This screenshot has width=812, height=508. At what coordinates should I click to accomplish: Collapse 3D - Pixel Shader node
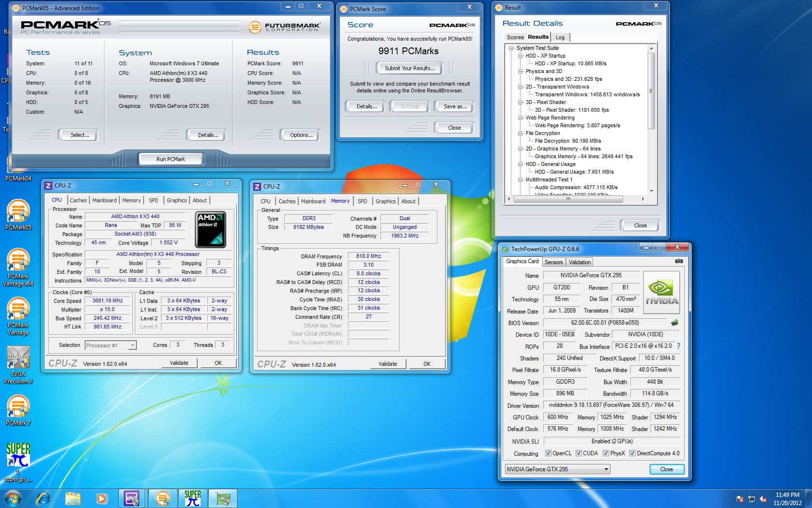[x=521, y=102]
